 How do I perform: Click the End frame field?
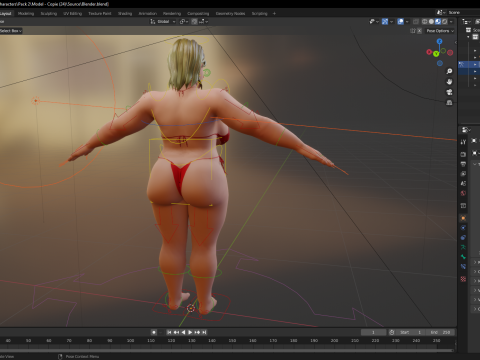(440, 332)
